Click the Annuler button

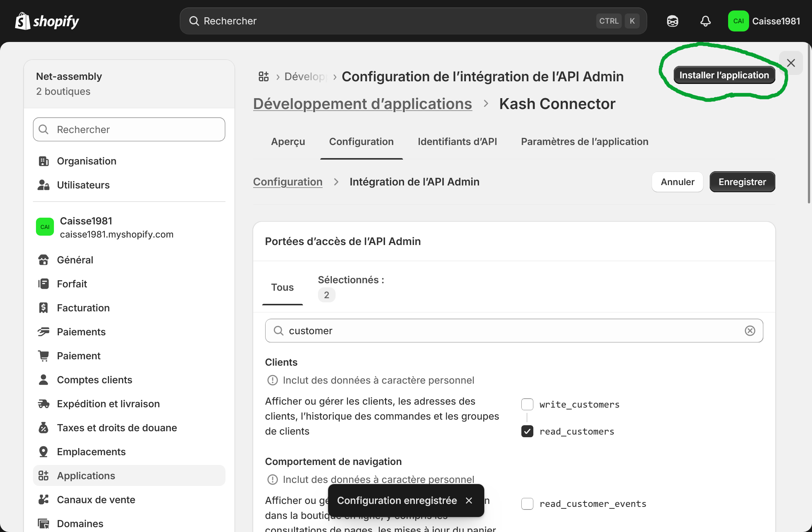(x=677, y=182)
